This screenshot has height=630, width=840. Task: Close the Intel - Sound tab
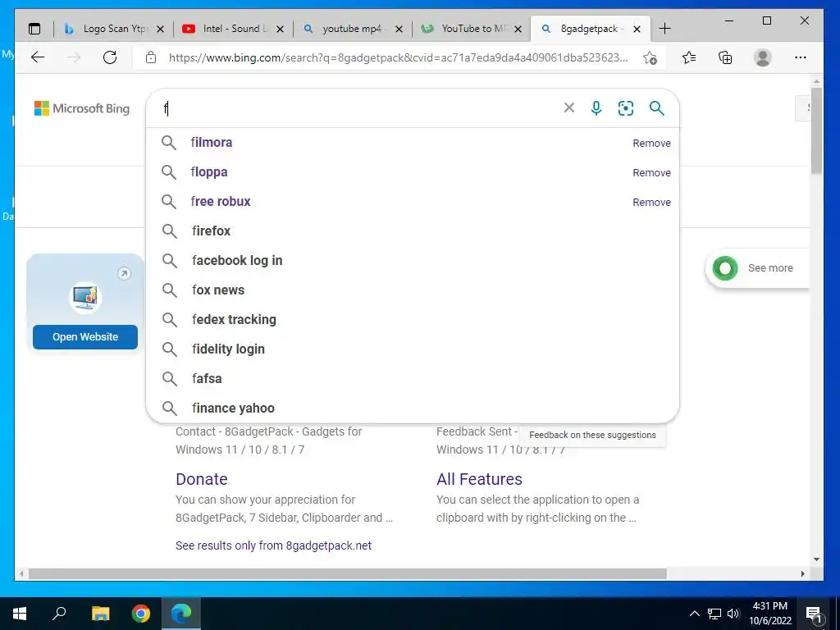[x=281, y=29]
